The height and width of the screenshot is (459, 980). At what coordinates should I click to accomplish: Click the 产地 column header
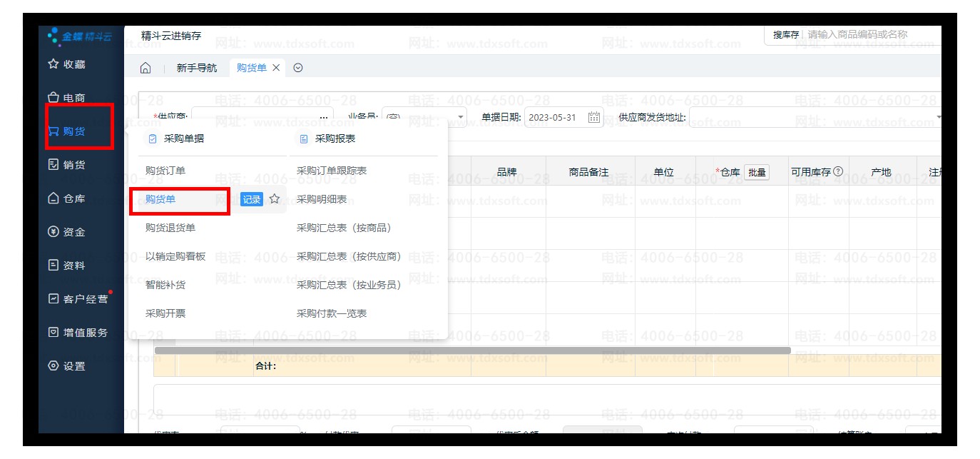tap(881, 172)
